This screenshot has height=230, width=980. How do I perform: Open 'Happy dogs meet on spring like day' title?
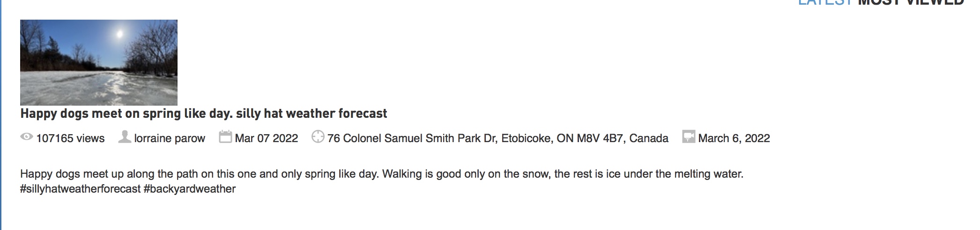point(204,114)
